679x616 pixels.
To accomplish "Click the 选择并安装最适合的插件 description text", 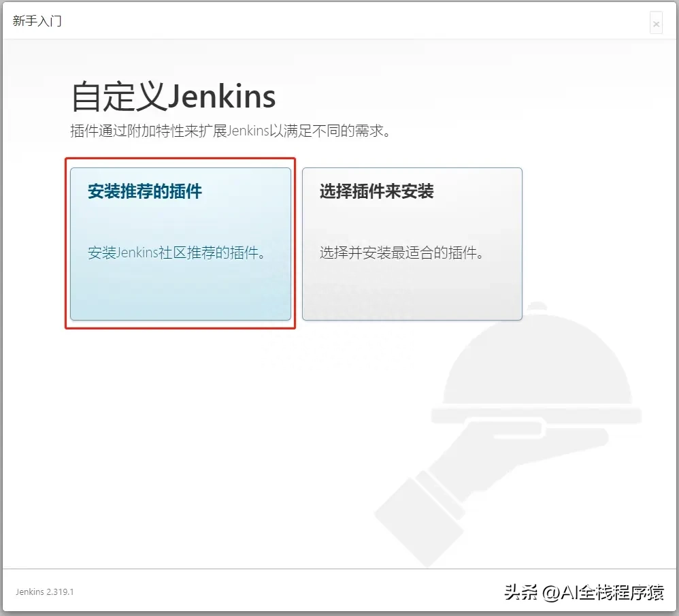I will (x=402, y=253).
